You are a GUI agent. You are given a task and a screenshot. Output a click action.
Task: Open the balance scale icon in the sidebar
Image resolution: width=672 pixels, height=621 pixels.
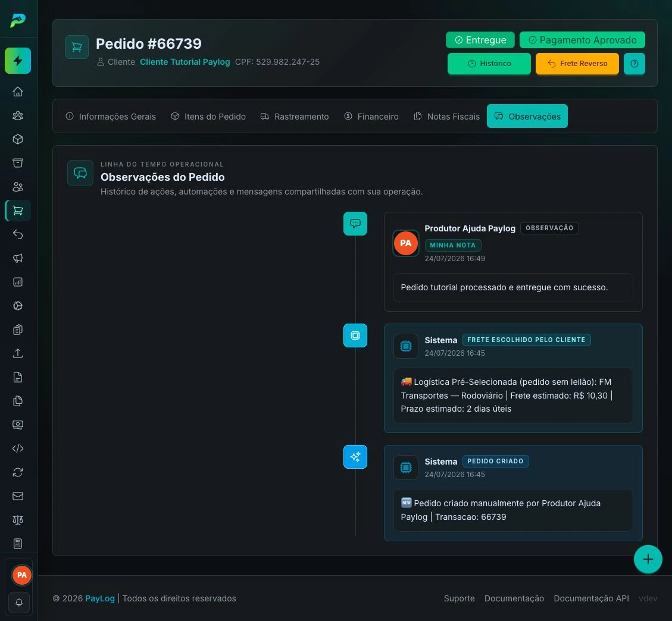[x=18, y=520]
